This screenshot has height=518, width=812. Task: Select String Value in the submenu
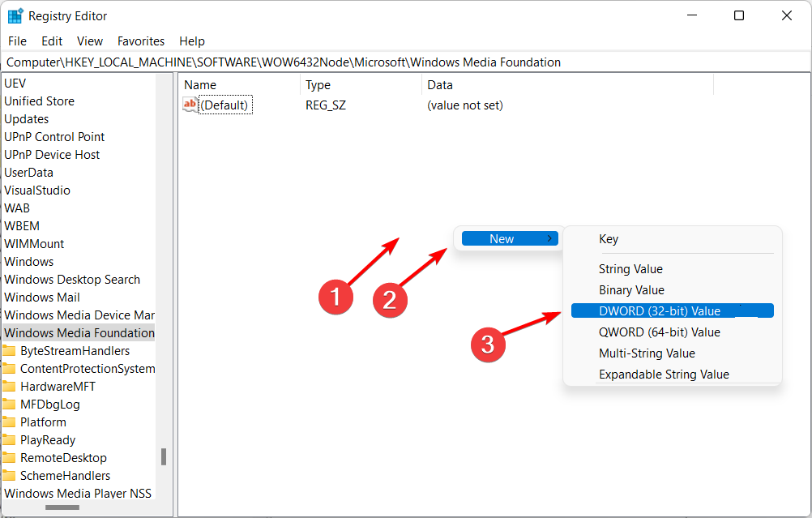[672, 269]
